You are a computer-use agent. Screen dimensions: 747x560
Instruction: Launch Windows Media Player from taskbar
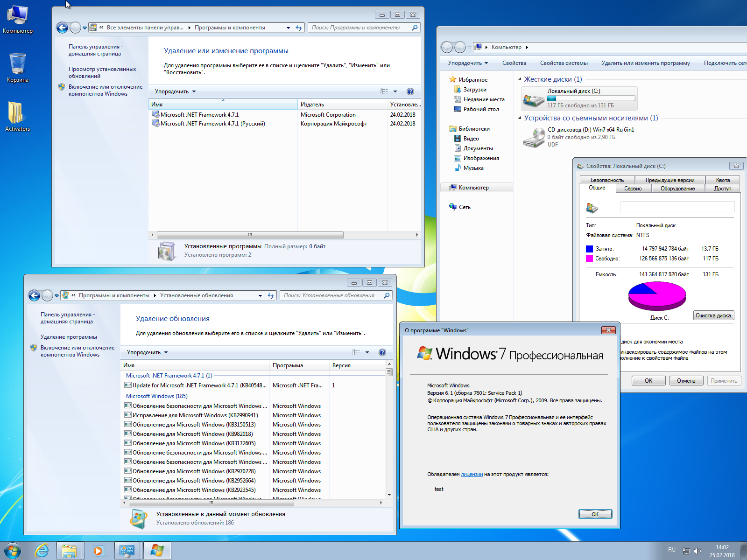99,551
